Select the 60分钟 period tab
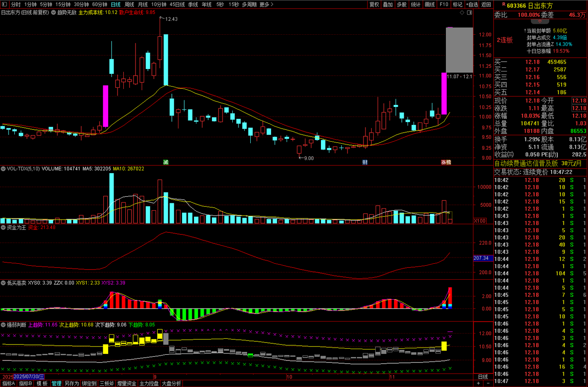Image resolution: width=588 pixels, height=387 pixels. click(100, 4)
